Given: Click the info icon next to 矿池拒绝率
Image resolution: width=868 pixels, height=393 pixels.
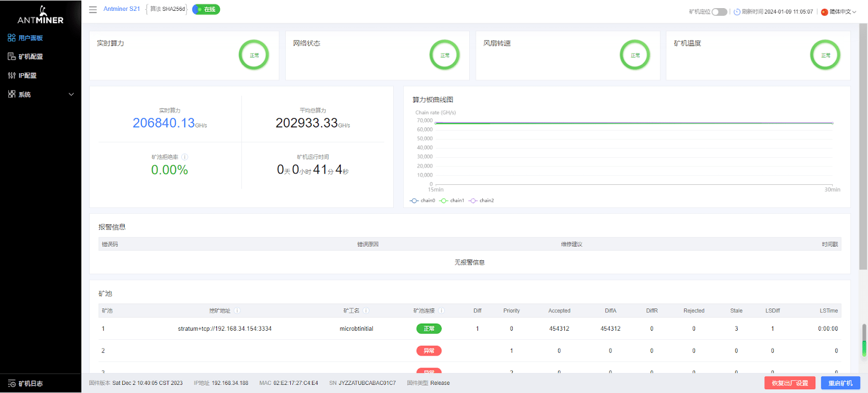Looking at the screenshot, I should (x=184, y=157).
